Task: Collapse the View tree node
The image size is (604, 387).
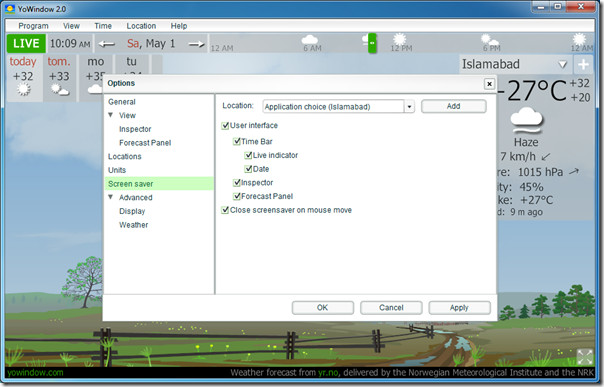Action: click(111, 115)
